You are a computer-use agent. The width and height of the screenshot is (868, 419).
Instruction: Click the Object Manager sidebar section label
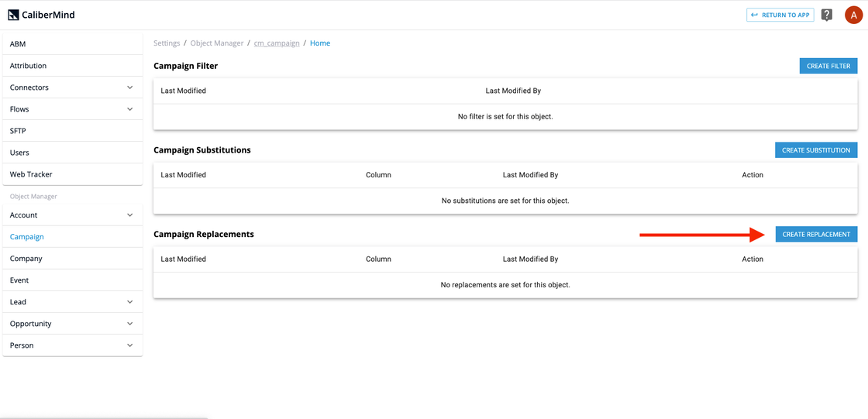[x=33, y=197]
